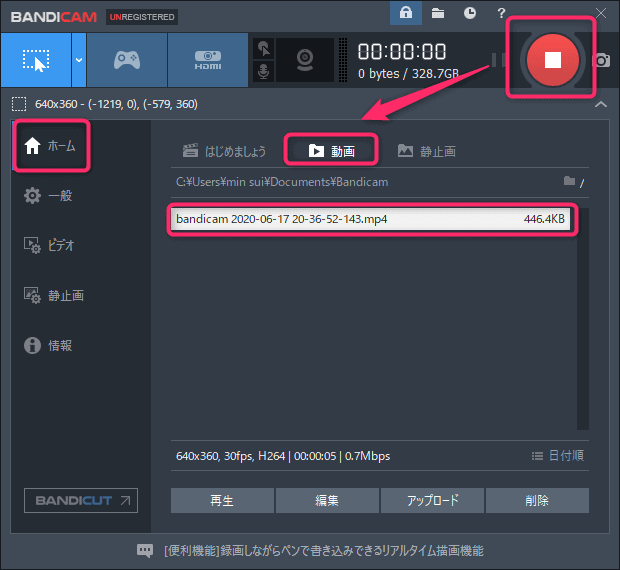Viewport: 620px width, 570px height.
Task: Open the scheduled recording clock icon
Action: [x=470, y=14]
